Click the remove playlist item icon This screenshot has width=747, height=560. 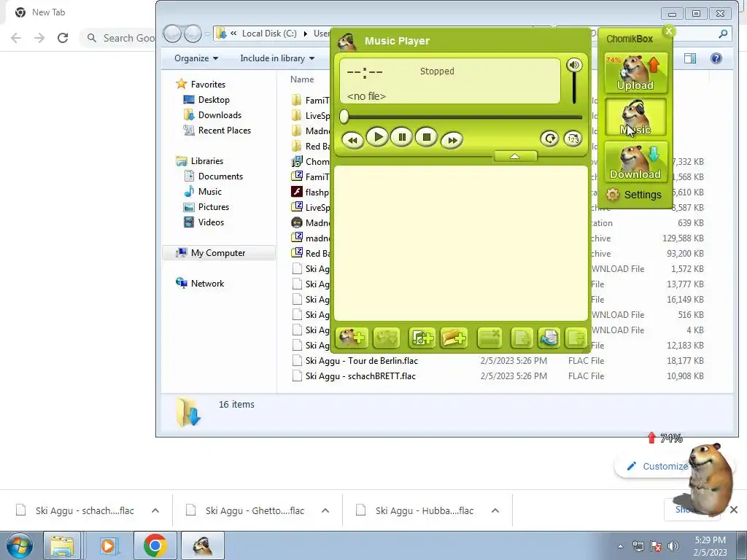tap(489, 338)
